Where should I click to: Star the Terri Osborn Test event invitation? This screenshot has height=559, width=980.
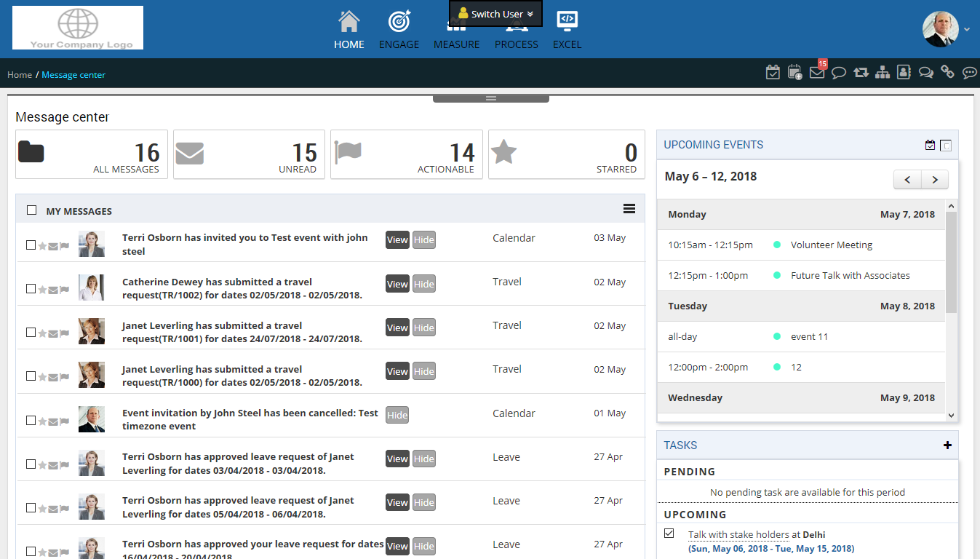pyautogui.click(x=42, y=246)
